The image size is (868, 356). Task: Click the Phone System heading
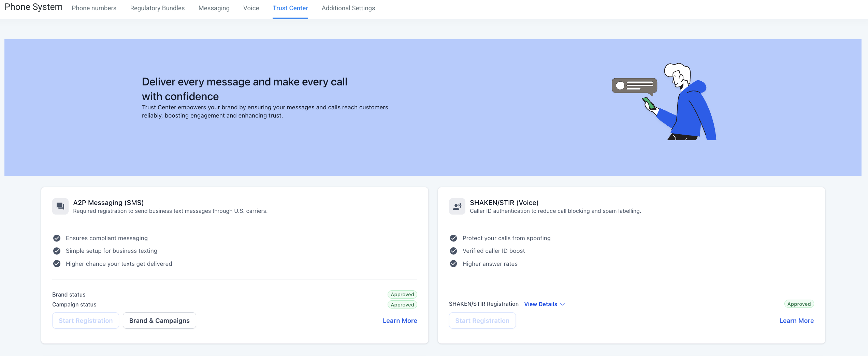(x=33, y=7)
